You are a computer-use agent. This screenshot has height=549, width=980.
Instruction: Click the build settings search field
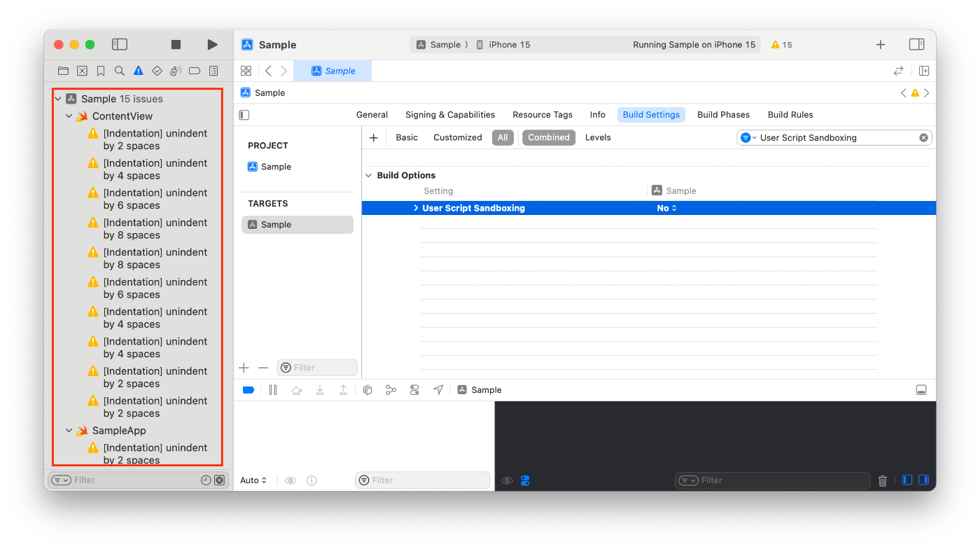click(x=834, y=138)
